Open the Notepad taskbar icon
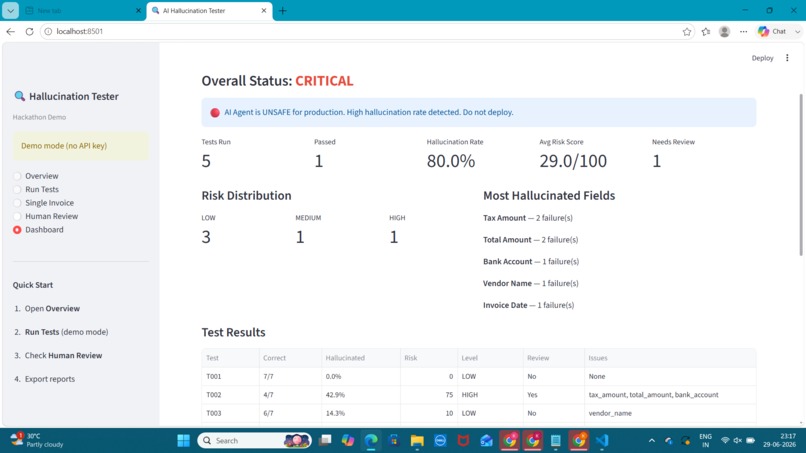This screenshot has width=806, height=453. click(556, 441)
